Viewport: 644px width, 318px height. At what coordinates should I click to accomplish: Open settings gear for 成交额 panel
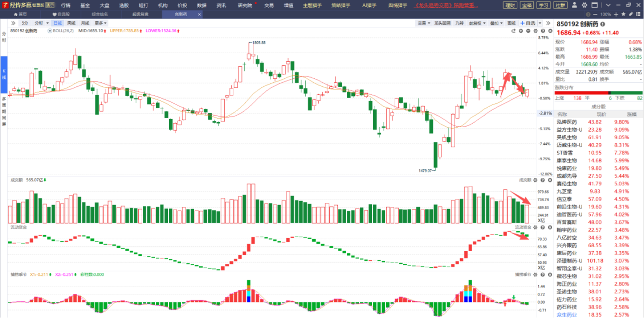535,180
